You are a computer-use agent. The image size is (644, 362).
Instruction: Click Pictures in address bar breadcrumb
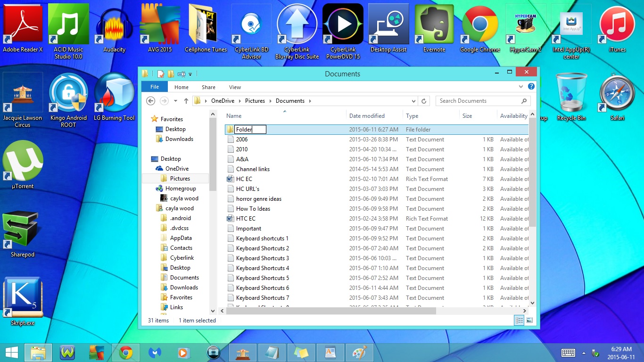255,101
